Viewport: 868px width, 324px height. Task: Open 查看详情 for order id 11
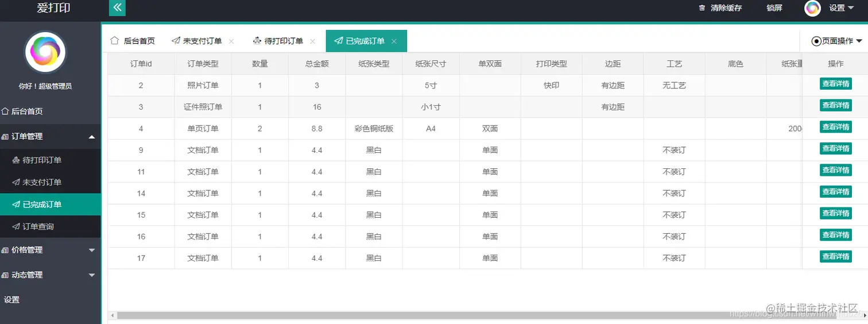click(835, 170)
